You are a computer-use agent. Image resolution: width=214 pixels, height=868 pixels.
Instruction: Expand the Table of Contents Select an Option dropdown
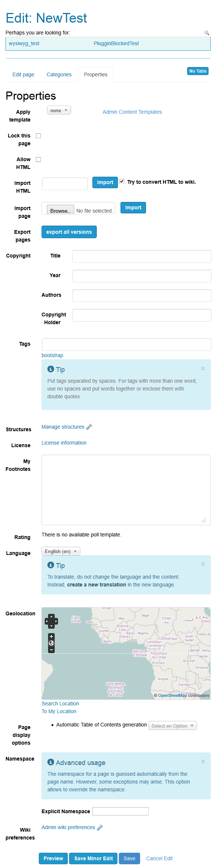[x=173, y=726]
